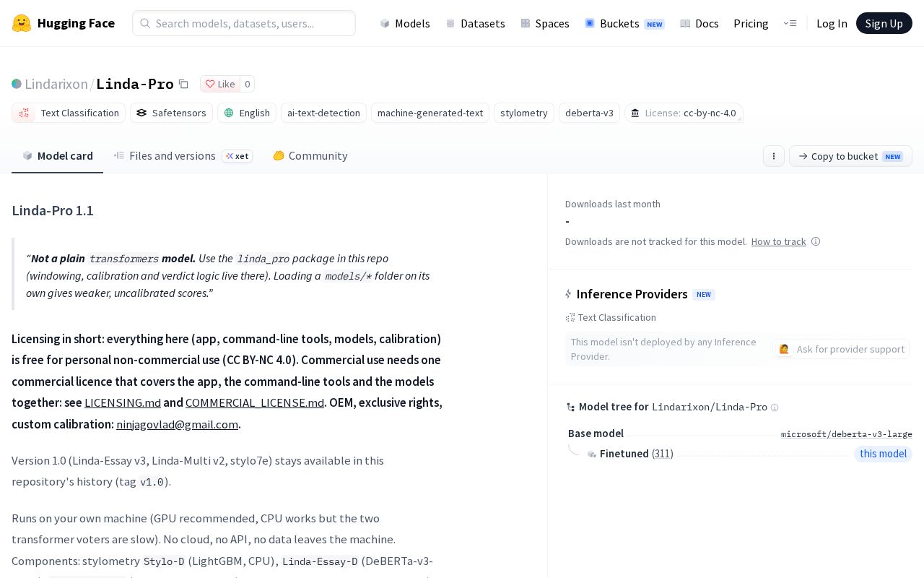The height and width of the screenshot is (578, 924).
Task: Switch to Files and versions tab
Action: [183, 156]
